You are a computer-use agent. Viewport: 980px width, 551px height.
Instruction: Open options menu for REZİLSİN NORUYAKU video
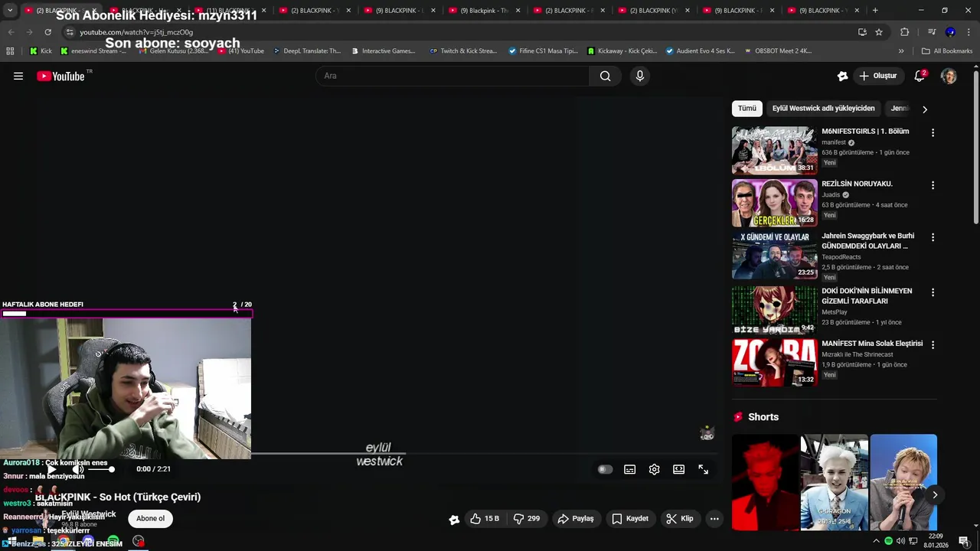pos(933,185)
